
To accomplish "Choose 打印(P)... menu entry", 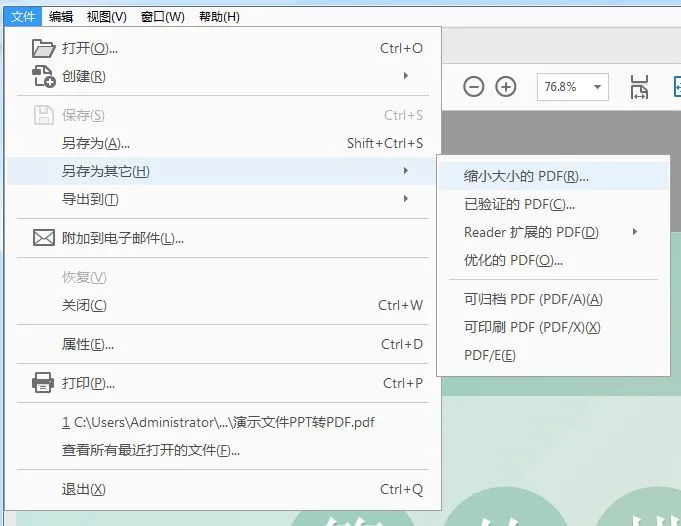I will tap(222, 383).
